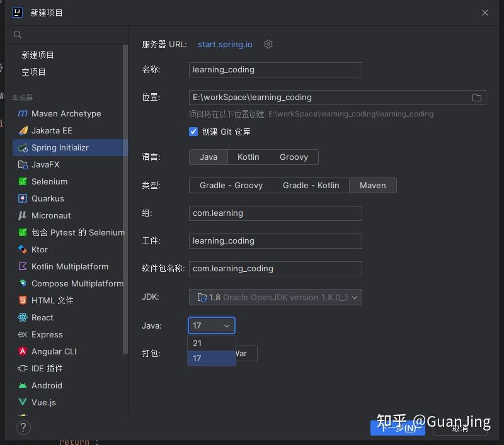Click the Quarkus generator icon

(x=23, y=198)
